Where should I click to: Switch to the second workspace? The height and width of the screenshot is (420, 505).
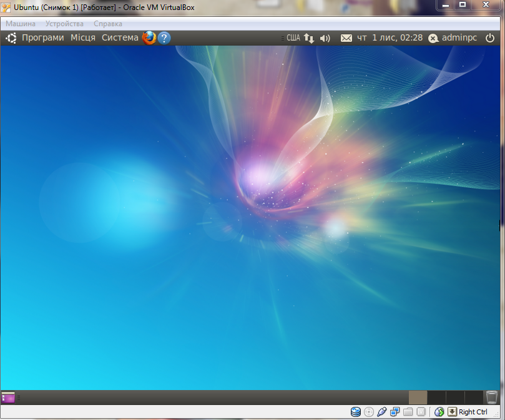click(436, 398)
